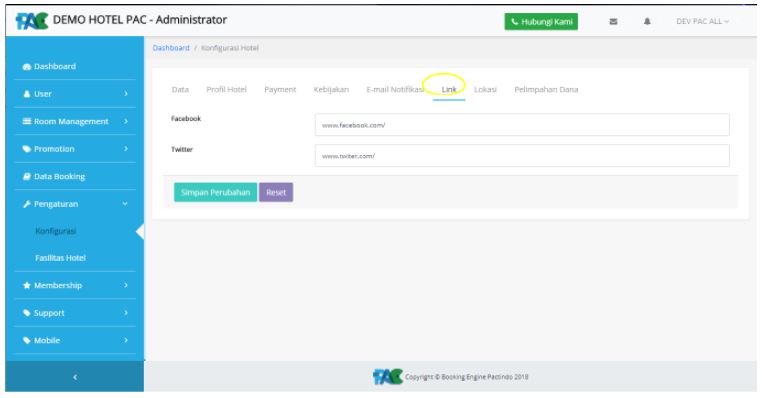The image size is (762, 398).
Task: Switch to the Lokasi tab
Action: [x=485, y=89]
